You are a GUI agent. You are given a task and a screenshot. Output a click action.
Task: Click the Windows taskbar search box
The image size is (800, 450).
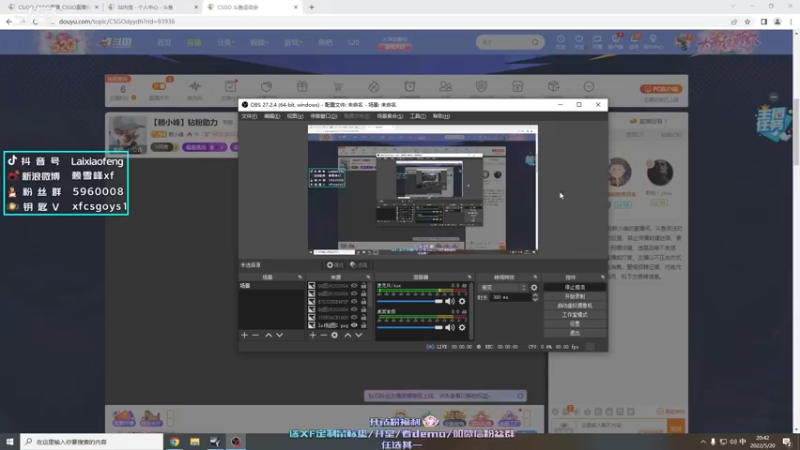[92, 442]
